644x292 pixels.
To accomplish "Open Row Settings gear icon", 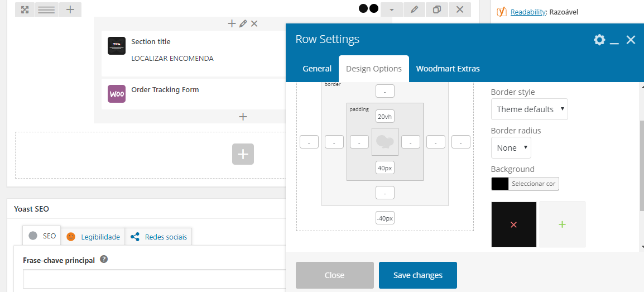I will 599,40.
